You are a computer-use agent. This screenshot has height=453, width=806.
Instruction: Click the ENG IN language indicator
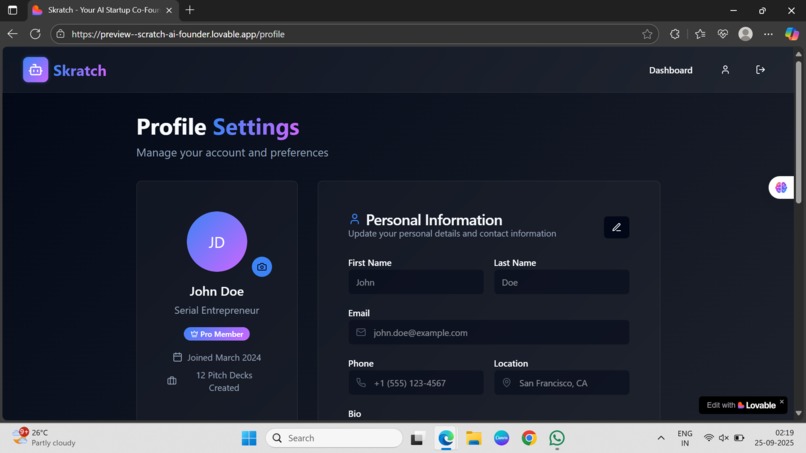point(685,438)
